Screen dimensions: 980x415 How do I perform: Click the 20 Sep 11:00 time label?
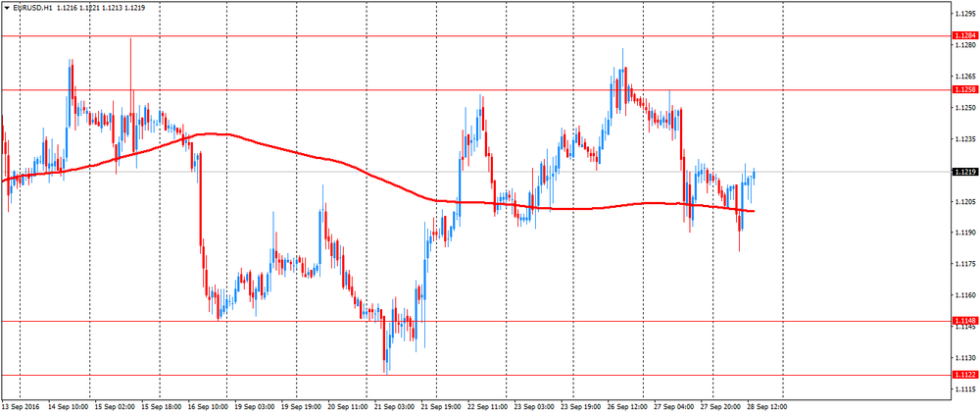click(349, 406)
